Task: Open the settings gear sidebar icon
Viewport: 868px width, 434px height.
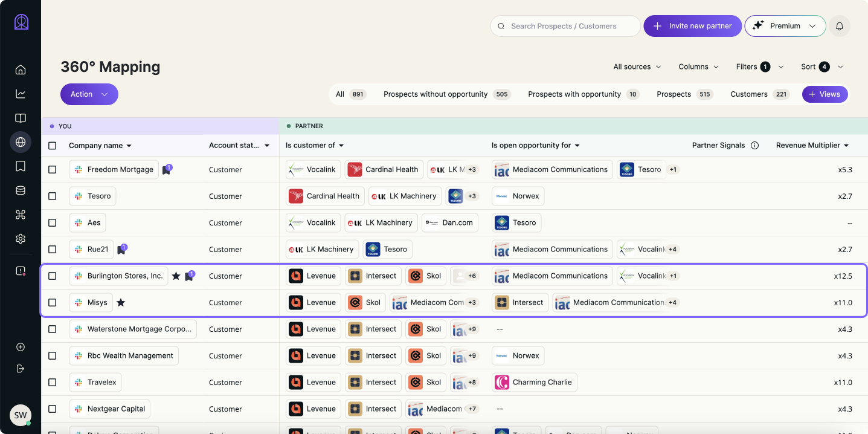Action: click(21, 239)
